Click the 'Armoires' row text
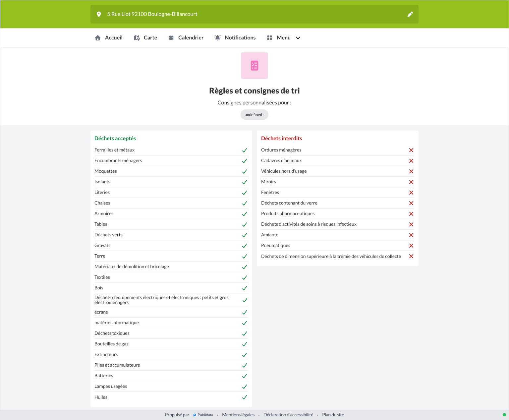Image resolution: width=509 pixels, height=420 pixels. [x=104, y=213]
